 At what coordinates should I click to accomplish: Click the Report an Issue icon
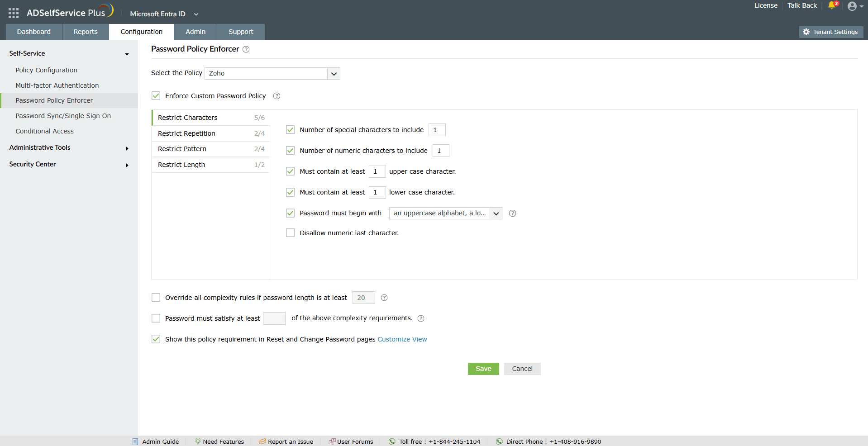(x=262, y=441)
